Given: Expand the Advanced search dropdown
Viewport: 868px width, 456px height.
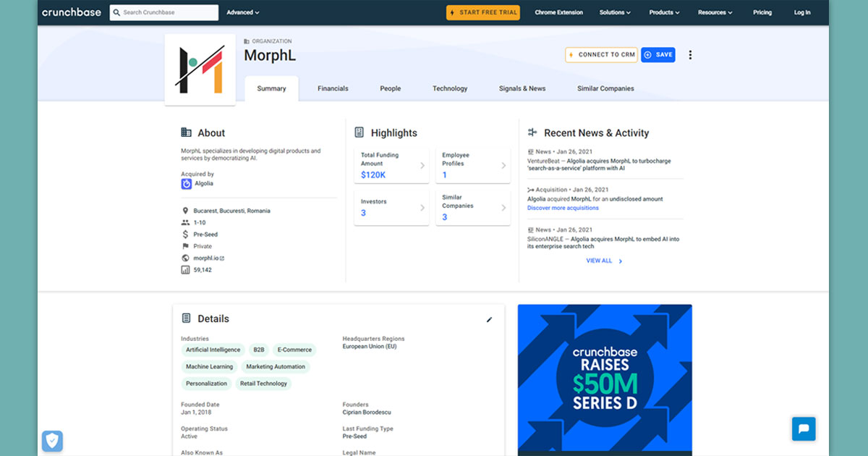Looking at the screenshot, I should (243, 12).
